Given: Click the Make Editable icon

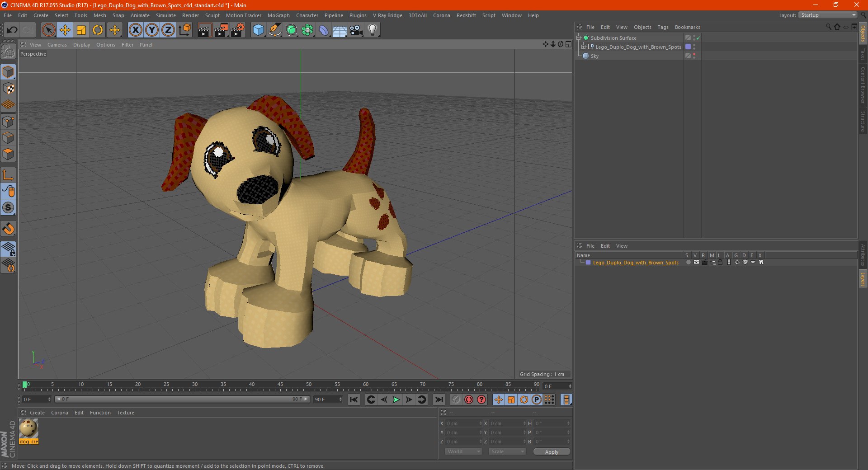Looking at the screenshot, I should click(8, 52).
